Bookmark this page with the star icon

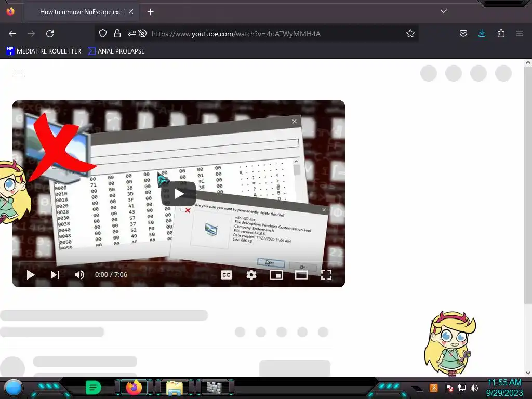coord(410,33)
